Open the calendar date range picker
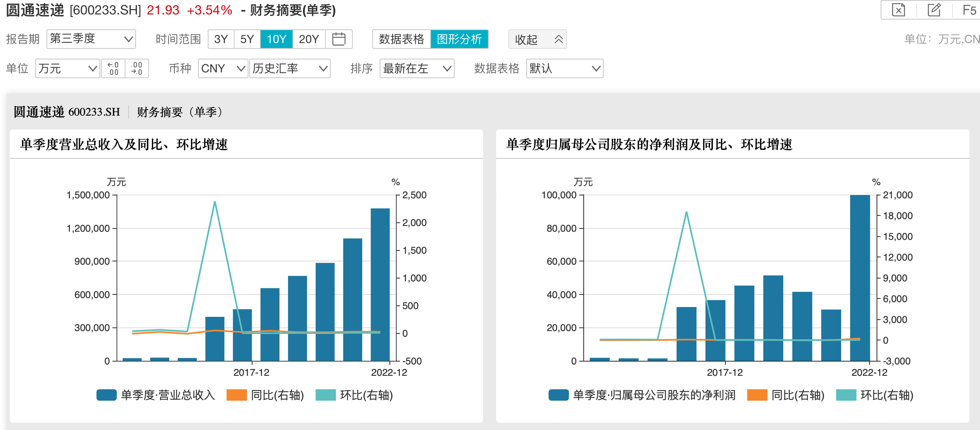The width and height of the screenshot is (980, 430). tap(338, 39)
